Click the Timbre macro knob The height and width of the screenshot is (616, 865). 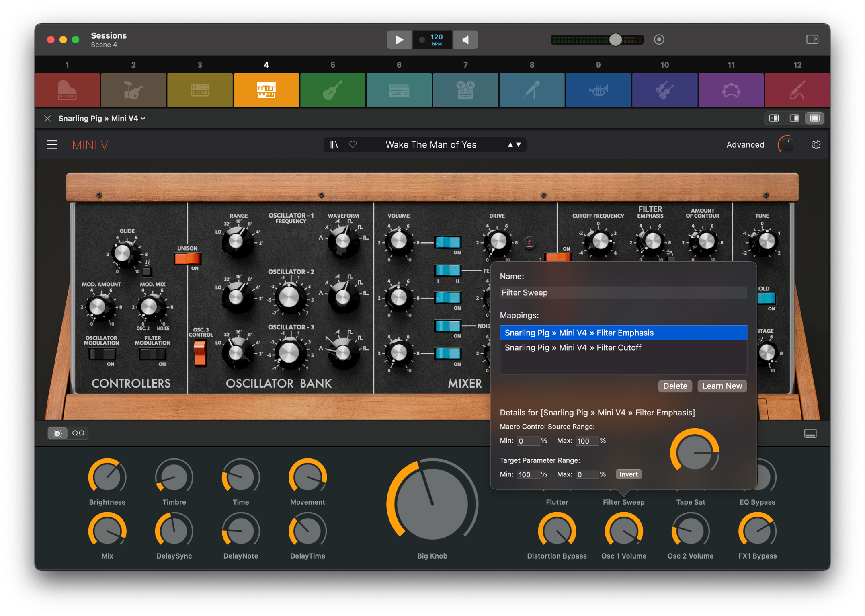(x=174, y=478)
